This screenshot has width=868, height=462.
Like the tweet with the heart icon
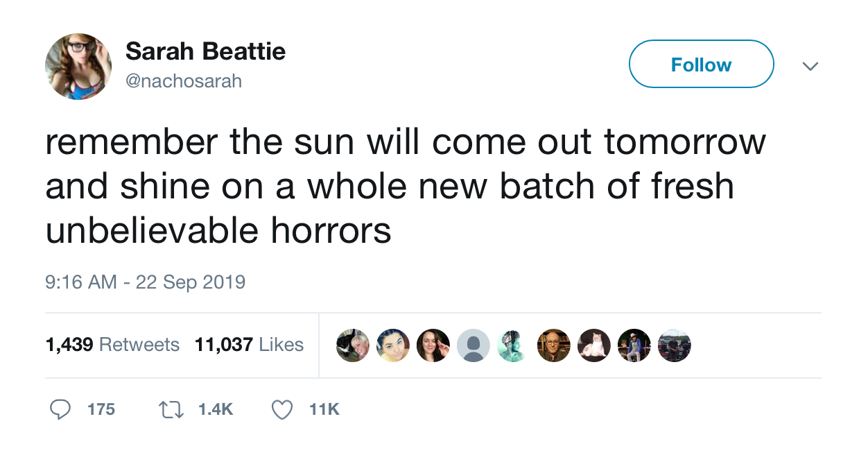[281, 410]
